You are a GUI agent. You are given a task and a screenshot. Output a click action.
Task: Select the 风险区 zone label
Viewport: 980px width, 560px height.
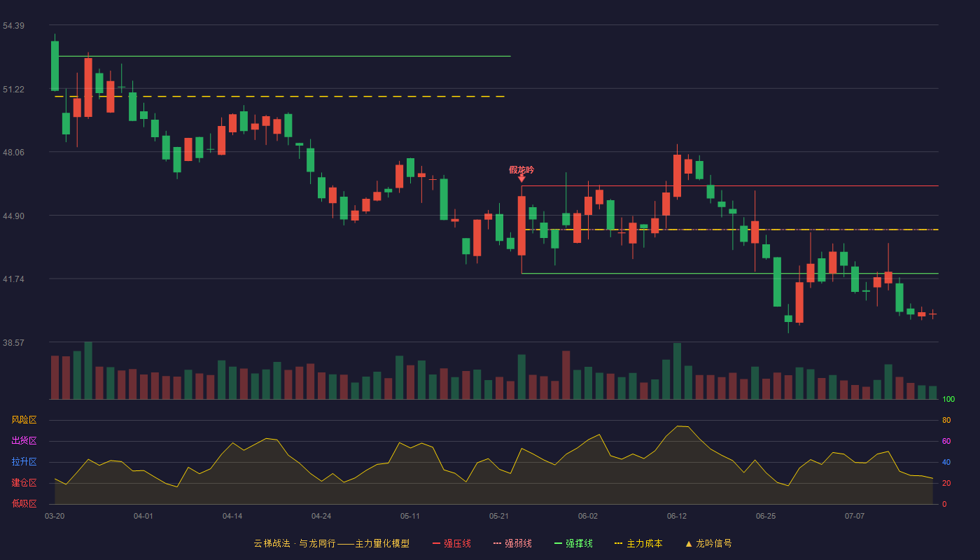click(24, 420)
